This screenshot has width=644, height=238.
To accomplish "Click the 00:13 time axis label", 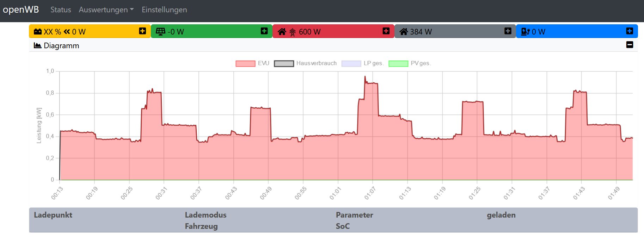I will point(57,193).
